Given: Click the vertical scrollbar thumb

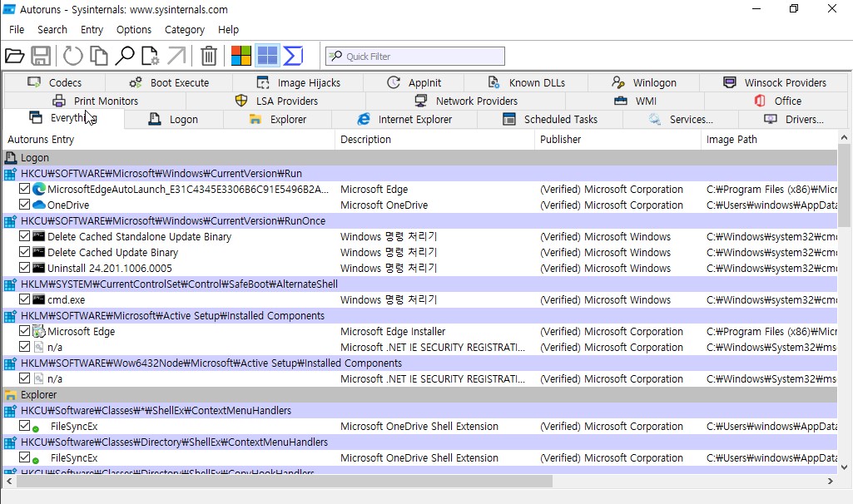Looking at the screenshot, I should 845,185.
